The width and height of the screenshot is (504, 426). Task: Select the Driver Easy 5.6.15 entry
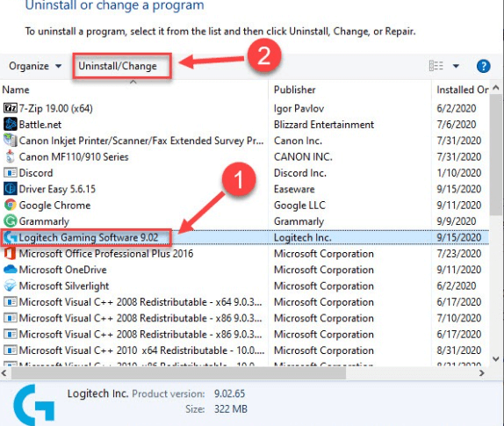pos(57,189)
